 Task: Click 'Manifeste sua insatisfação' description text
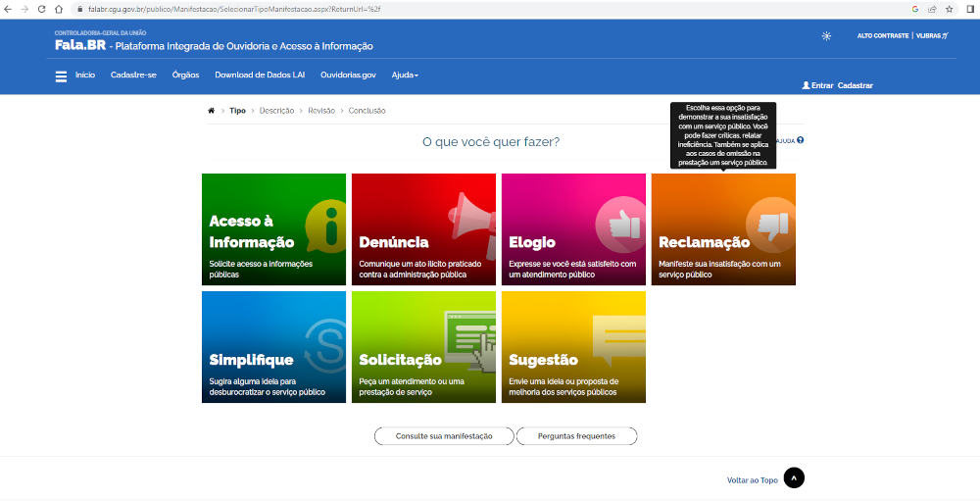point(719,269)
